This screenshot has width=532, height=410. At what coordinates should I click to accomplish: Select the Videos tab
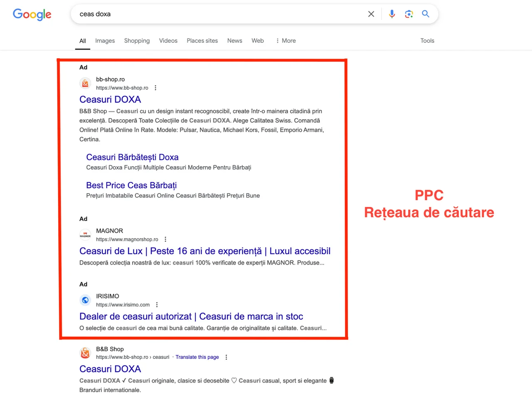(x=168, y=41)
